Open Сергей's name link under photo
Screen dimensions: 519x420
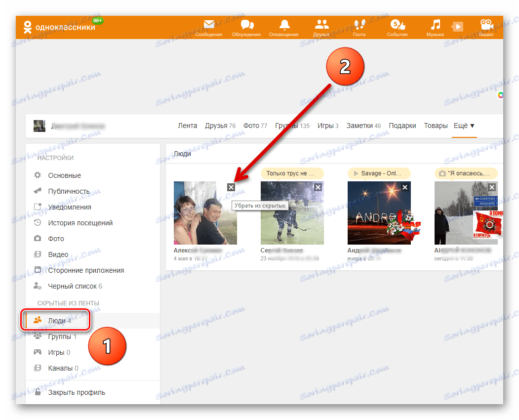(x=281, y=251)
